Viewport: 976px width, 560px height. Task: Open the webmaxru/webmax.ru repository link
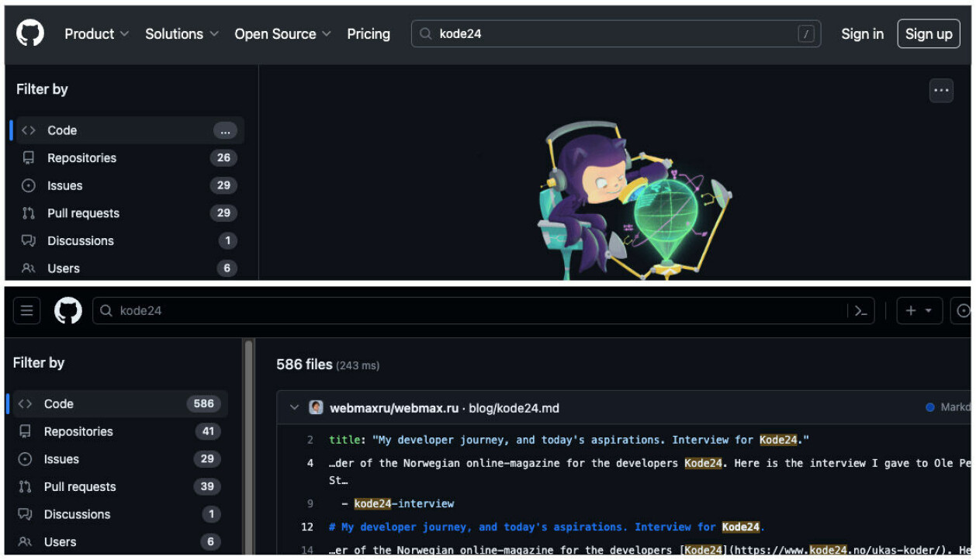coord(394,408)
